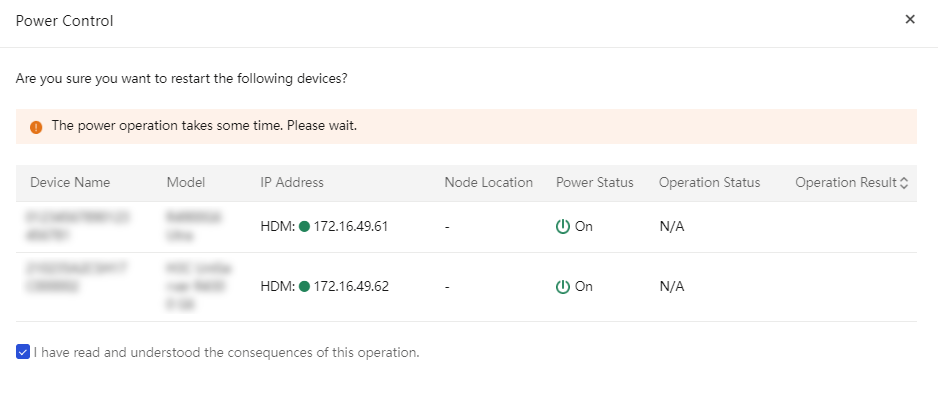The width and height of the screenshot is (938, 416).
Task: Click the blurred device name in first row
Action: point(77,226)
